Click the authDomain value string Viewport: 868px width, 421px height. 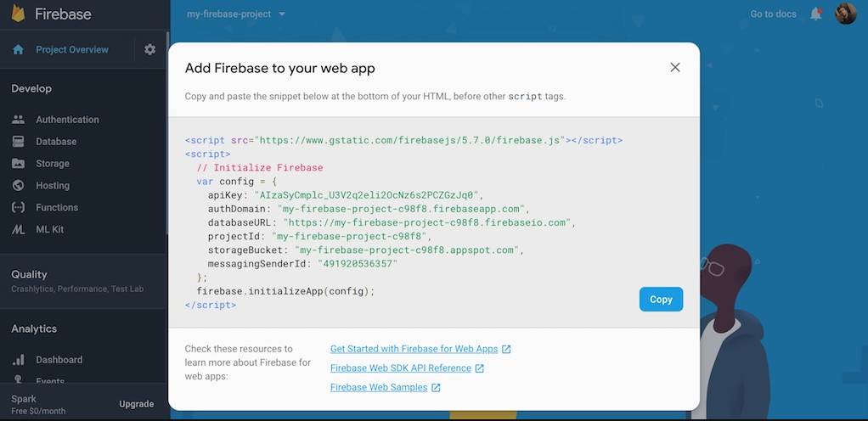click(x=401, y=209)
